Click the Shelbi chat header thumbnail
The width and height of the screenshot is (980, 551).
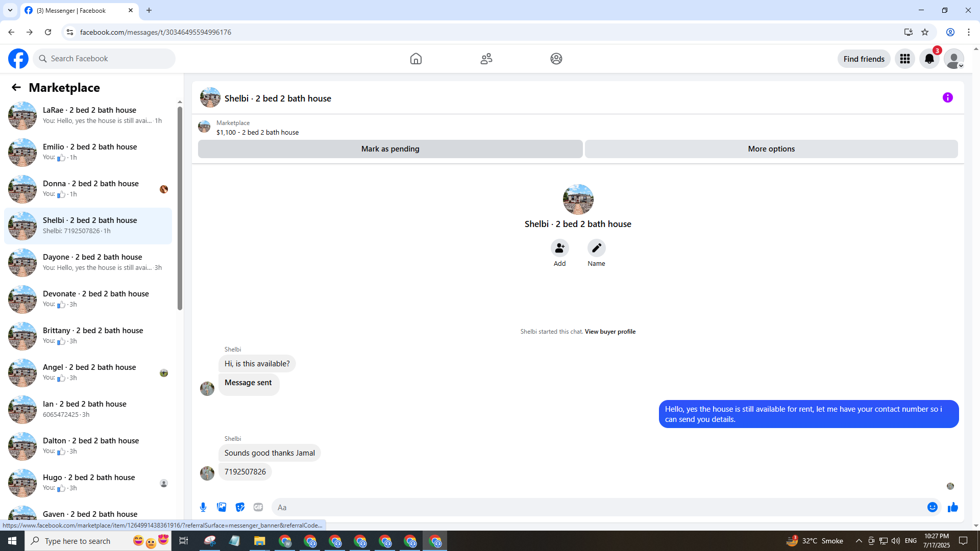210,97
